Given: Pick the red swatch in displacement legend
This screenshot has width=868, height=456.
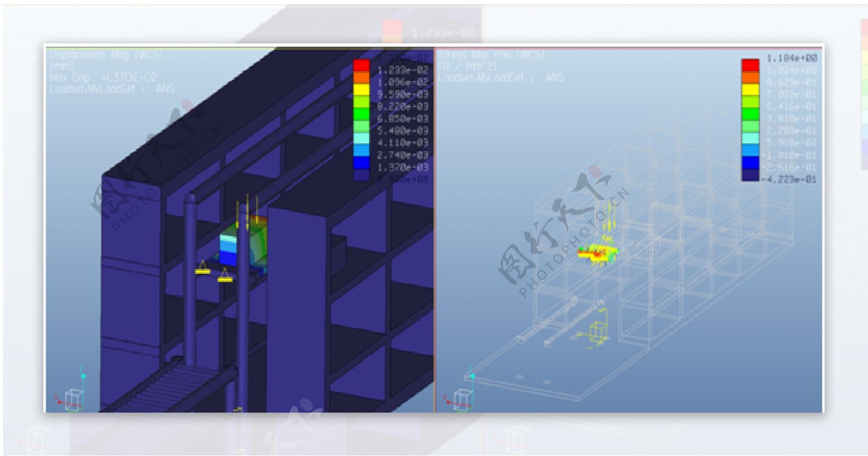Looking at the screenshot, I should [361, 66].
